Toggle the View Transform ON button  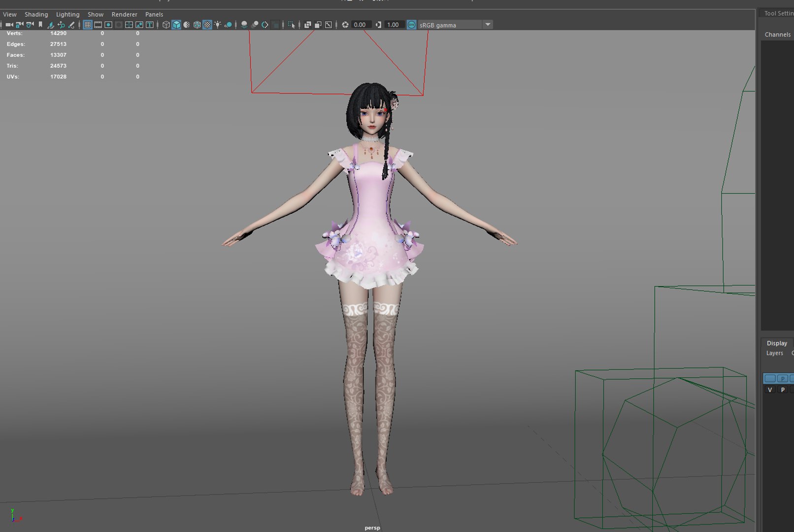412,25
